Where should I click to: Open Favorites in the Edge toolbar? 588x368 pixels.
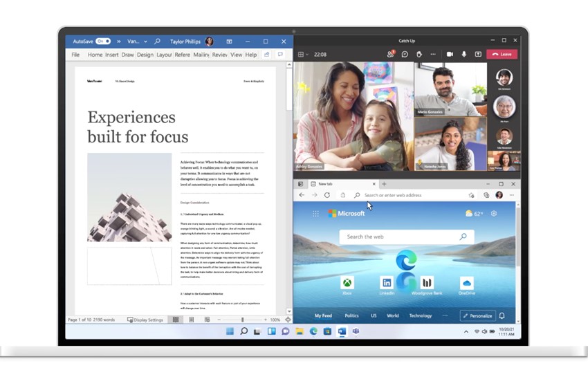pos(471,195)
